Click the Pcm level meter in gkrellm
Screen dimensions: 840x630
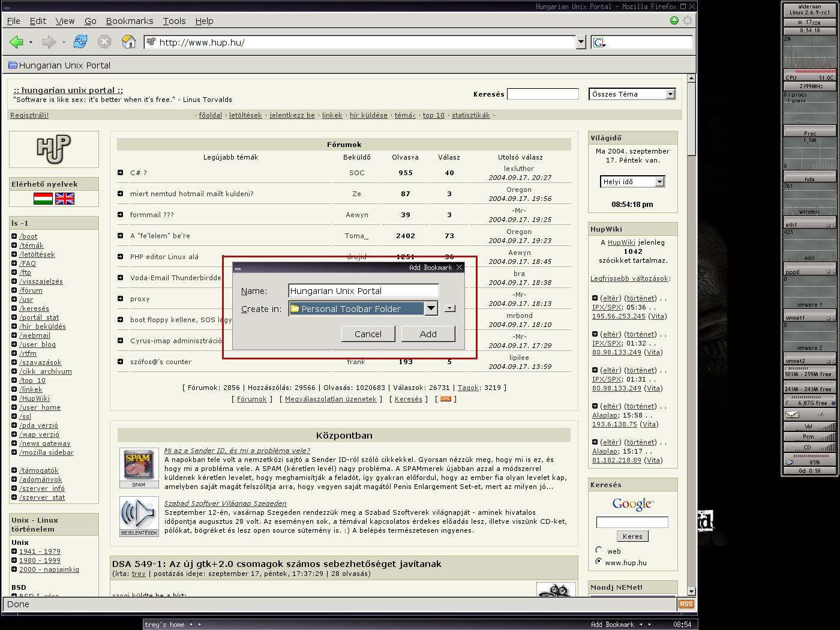809,436
